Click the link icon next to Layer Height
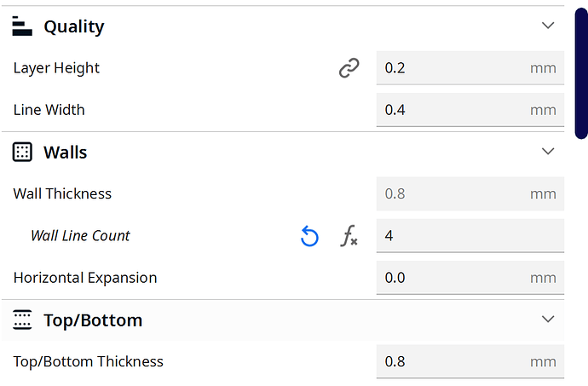The width and height of the screenshot is (588, 386). coord(349,68)
